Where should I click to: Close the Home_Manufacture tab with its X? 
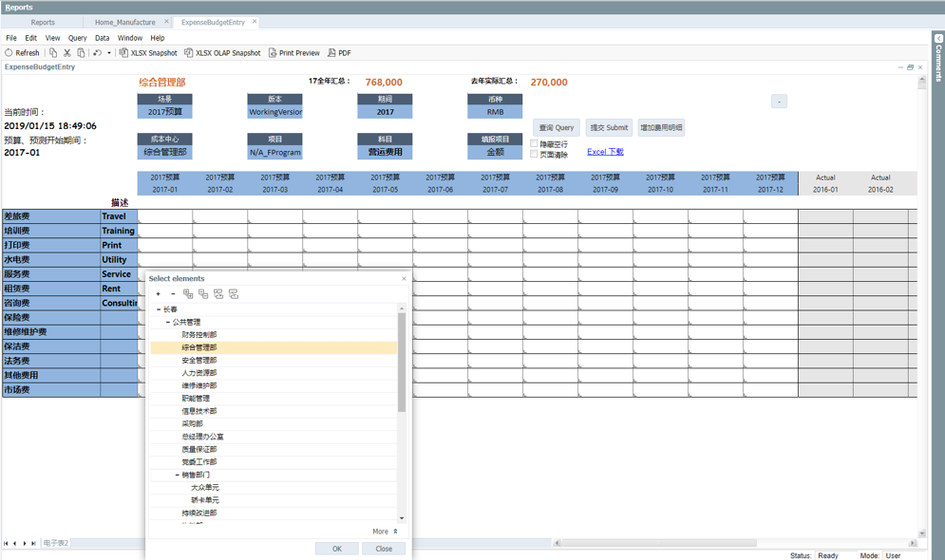click(166, 22)
